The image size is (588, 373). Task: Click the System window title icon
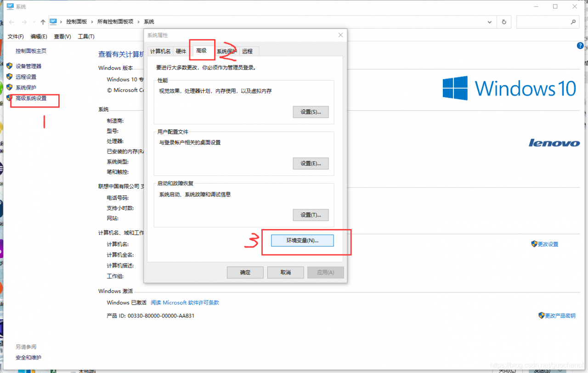click(x=10, y=6)
